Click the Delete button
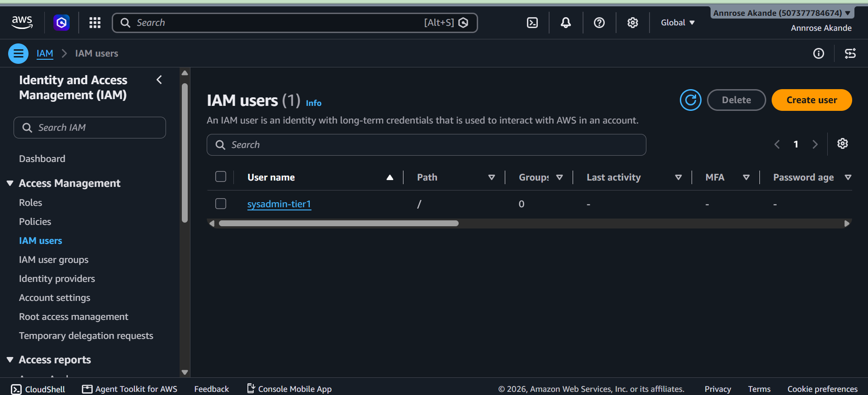This screenshot has height=395, width=868. 736,100
